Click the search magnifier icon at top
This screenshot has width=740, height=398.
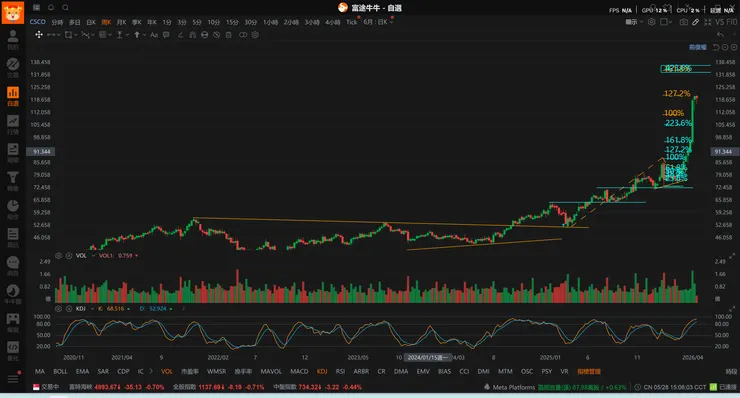(x=66, y=8)
